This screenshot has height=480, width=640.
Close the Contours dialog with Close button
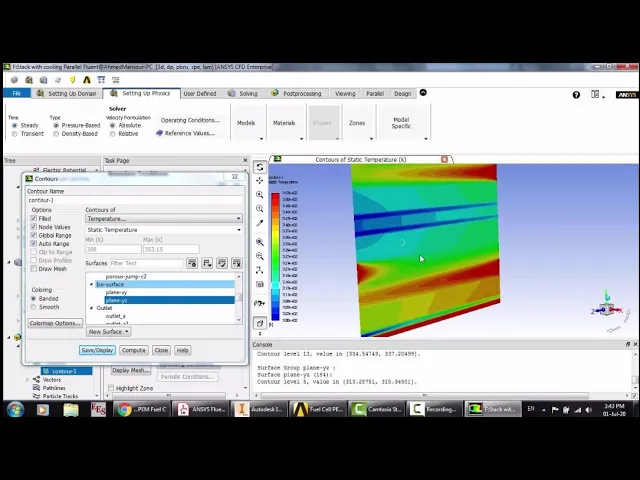pos(161,350)
